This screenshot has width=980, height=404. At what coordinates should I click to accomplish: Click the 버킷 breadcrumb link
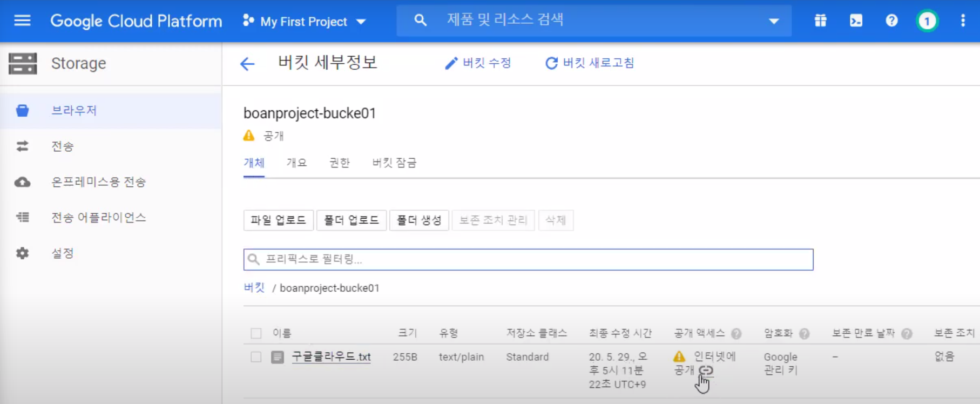coord(254,288)
